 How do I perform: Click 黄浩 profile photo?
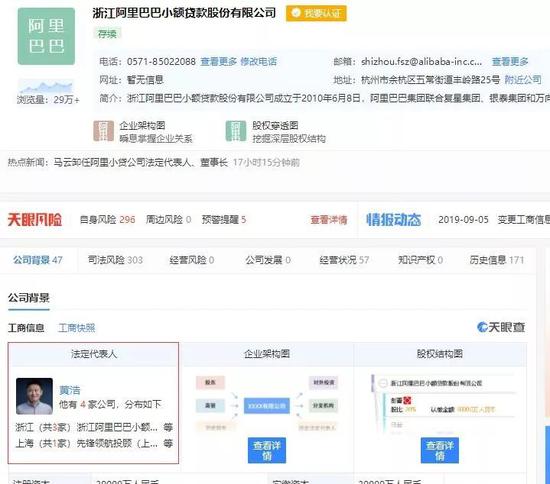pos(34,396)
